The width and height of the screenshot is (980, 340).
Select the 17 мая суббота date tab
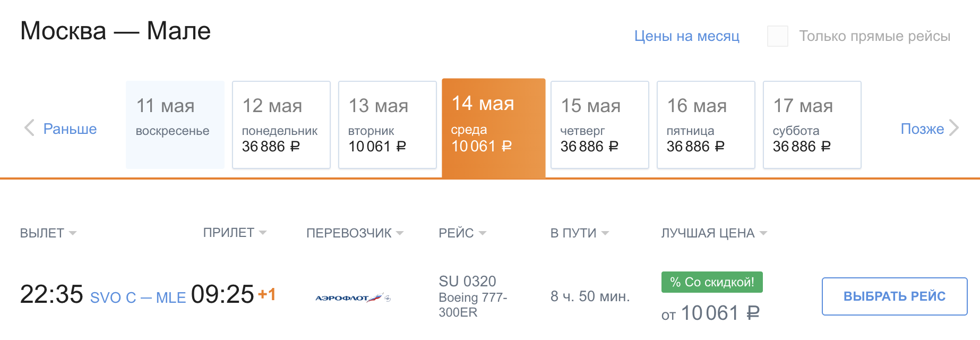pyautogui.click(x=812, y=125)
